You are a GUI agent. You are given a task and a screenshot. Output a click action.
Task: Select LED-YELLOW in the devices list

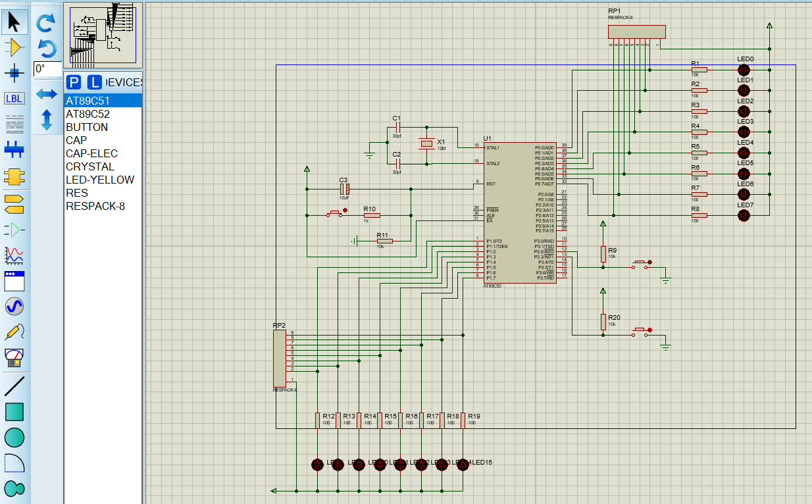100,180
